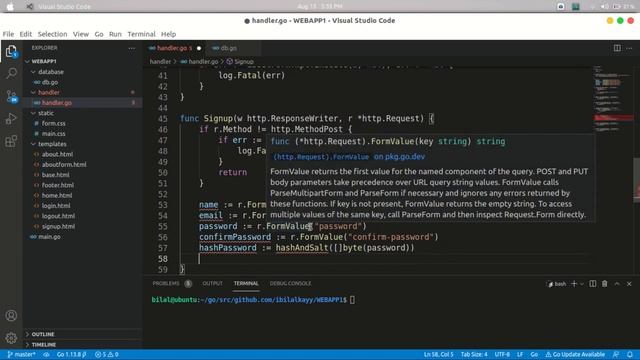Switch to the DEBUG CONSOLE tab
Screen dimensions: 640x360
[x=290, y=284]
